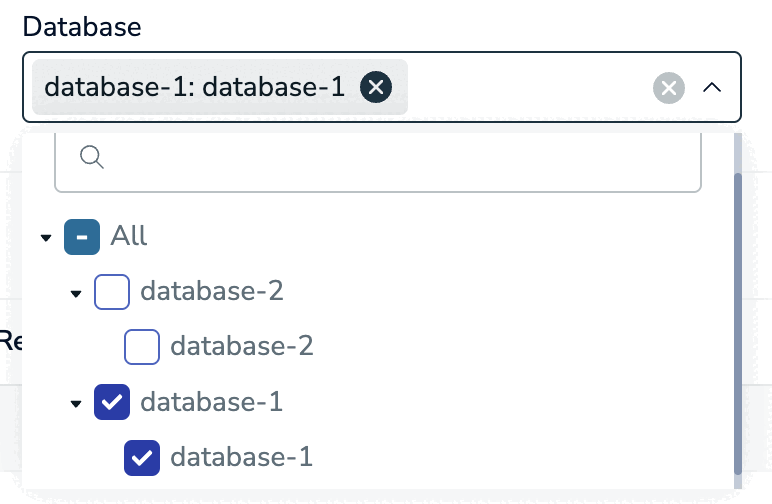Click the magnifying glass search icon
The height and width of the screenshot is (504, 772).
coord(92,156)
